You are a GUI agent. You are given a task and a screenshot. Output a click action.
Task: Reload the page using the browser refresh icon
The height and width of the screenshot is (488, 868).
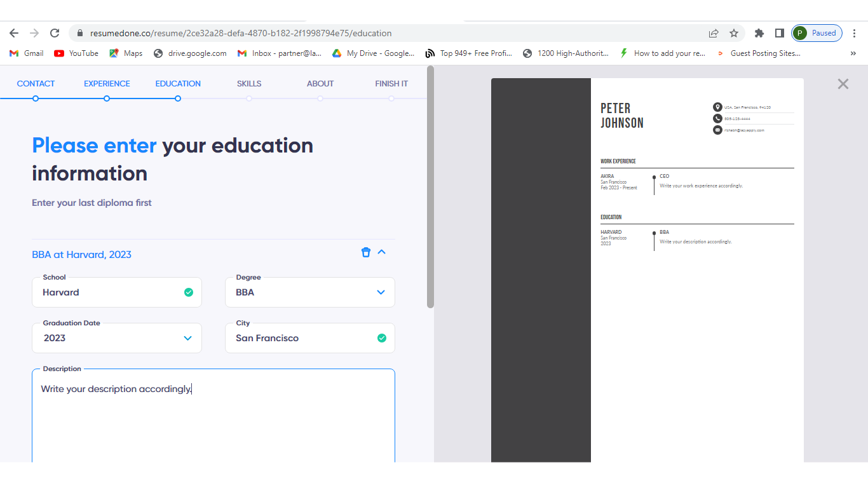(55, 33)
